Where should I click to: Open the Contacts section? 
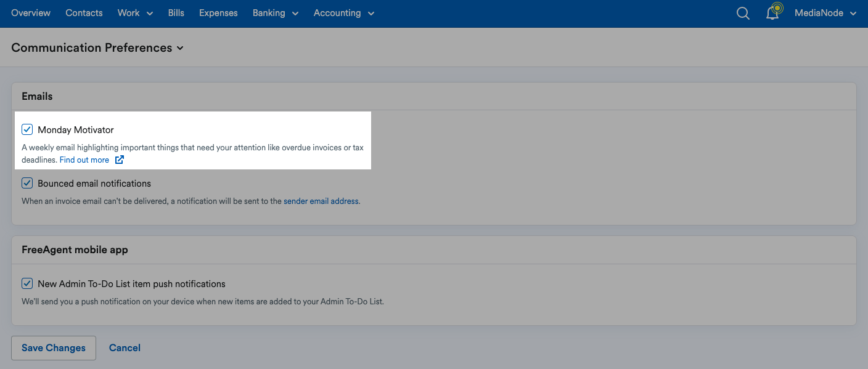point(84,13)
